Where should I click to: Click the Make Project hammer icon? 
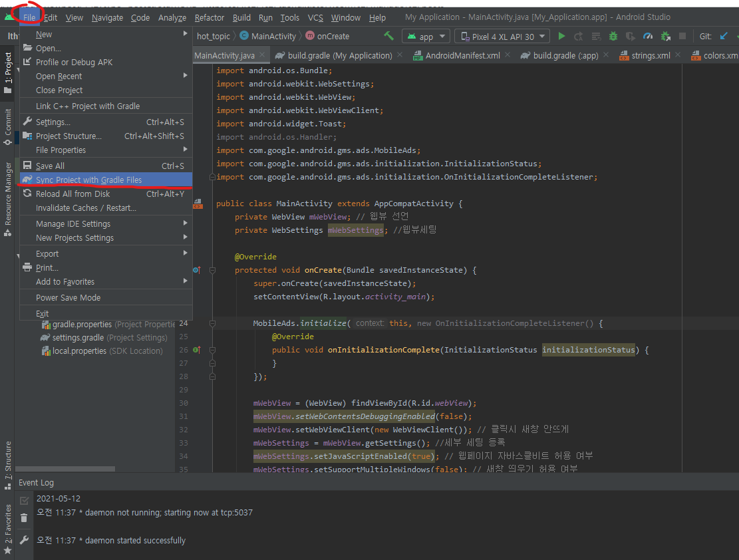pos(388,36)
